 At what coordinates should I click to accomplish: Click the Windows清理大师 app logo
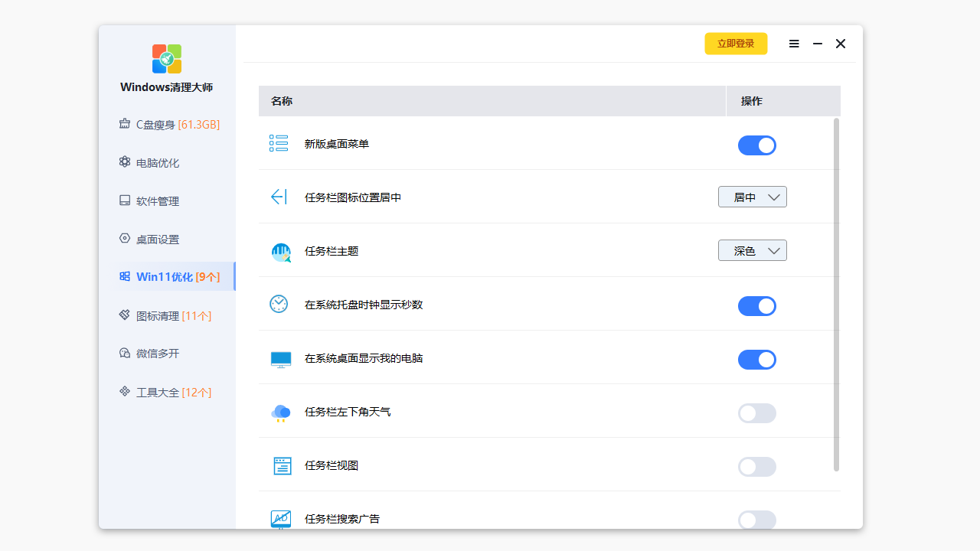tap(166, 58)
